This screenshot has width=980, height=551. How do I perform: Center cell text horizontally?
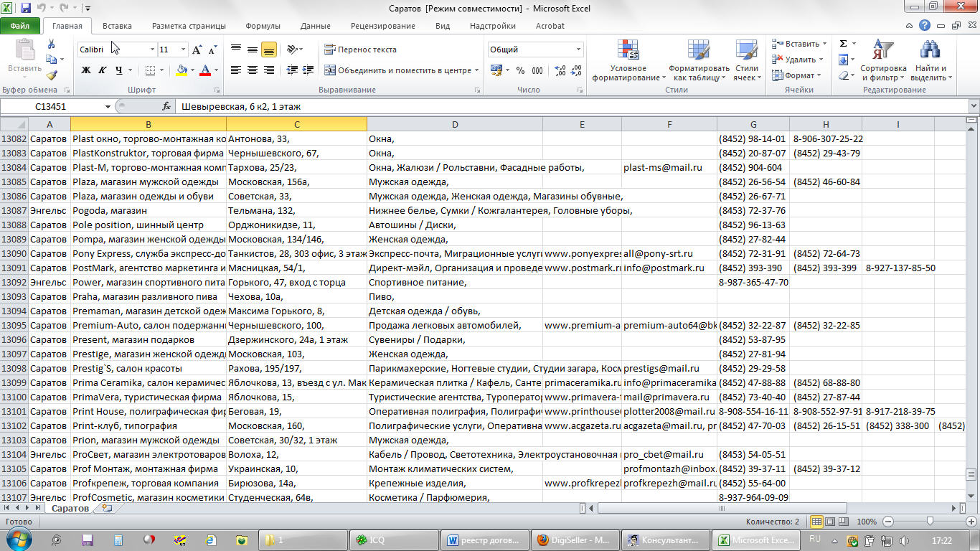[253, 70]
